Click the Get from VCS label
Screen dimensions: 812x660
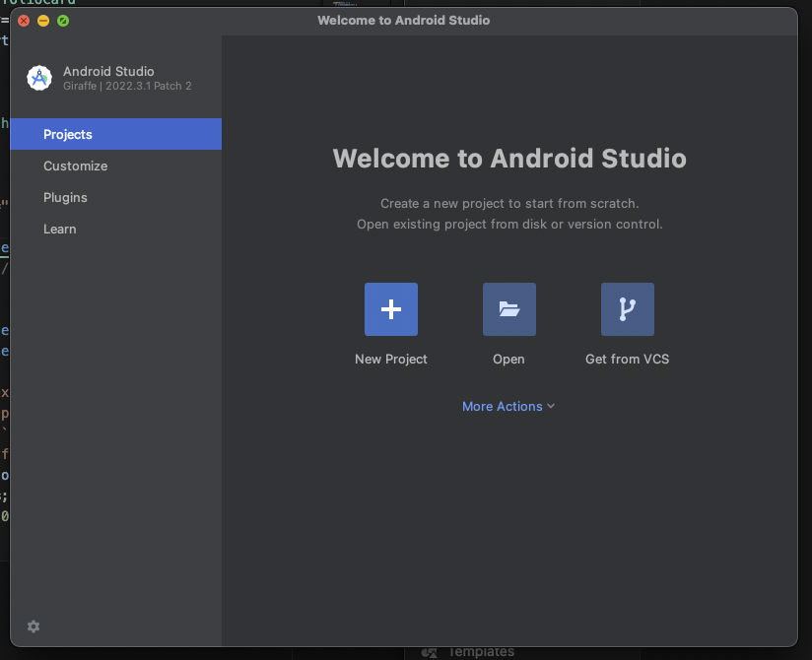[x=627, y=359]
